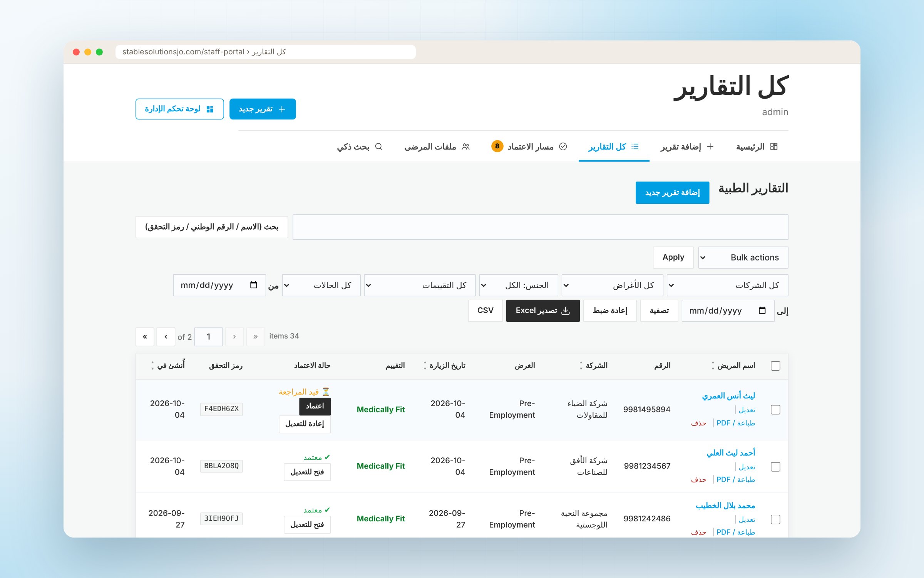Click the بحث (الاسم / الرقم الوطني) search button
Image resolution: width=924 pixels, height=578 pixels.
coord(212,227)
